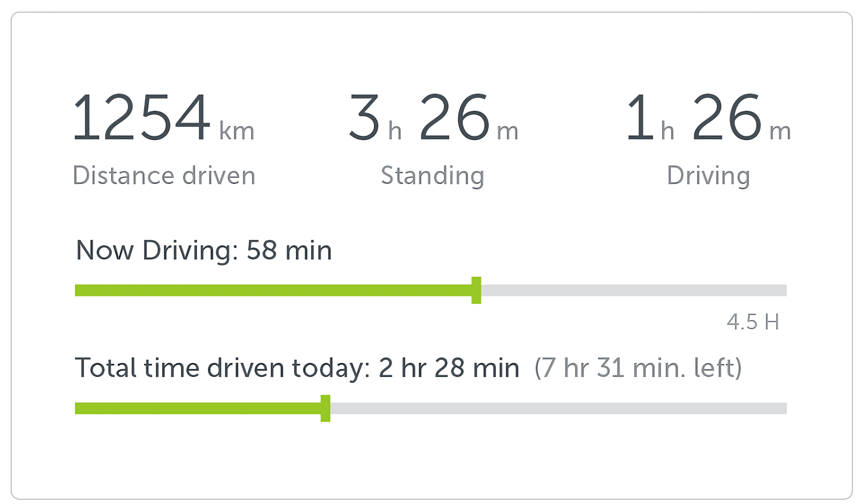859x504 pixels.
Task: Click "Total time driven today" text
Action: 222,368
